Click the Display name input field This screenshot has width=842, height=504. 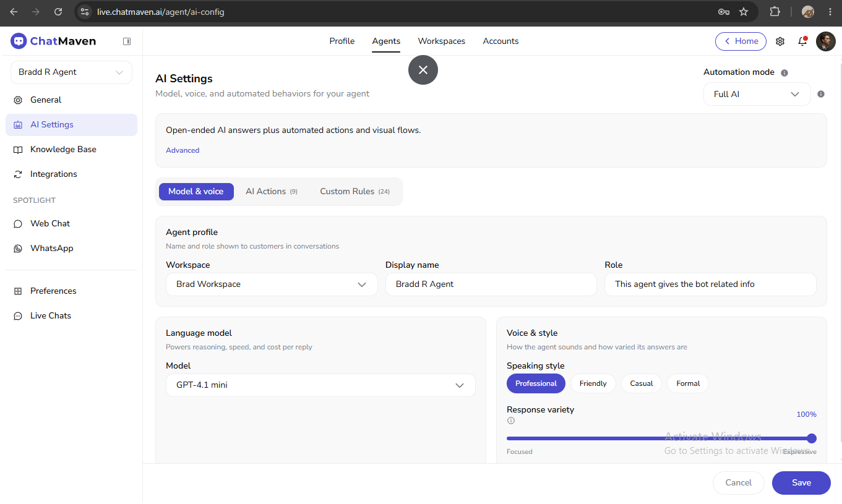491,284
